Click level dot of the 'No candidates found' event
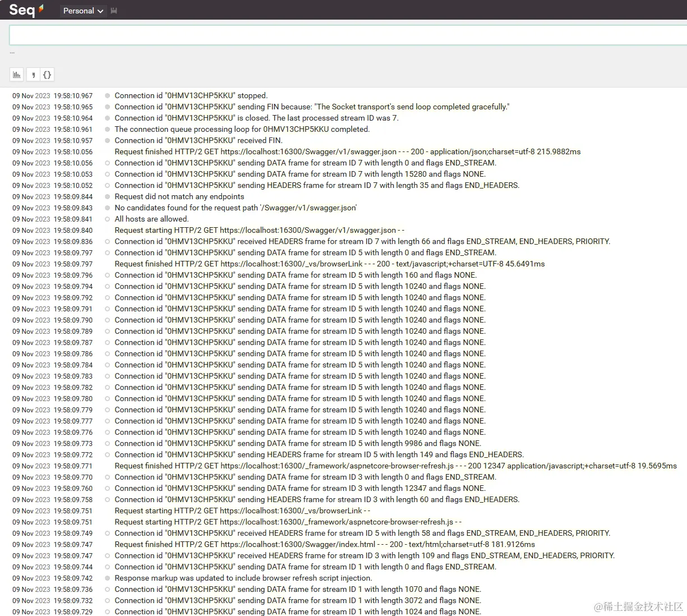The image size is (687, 616). tap(107, 208)
